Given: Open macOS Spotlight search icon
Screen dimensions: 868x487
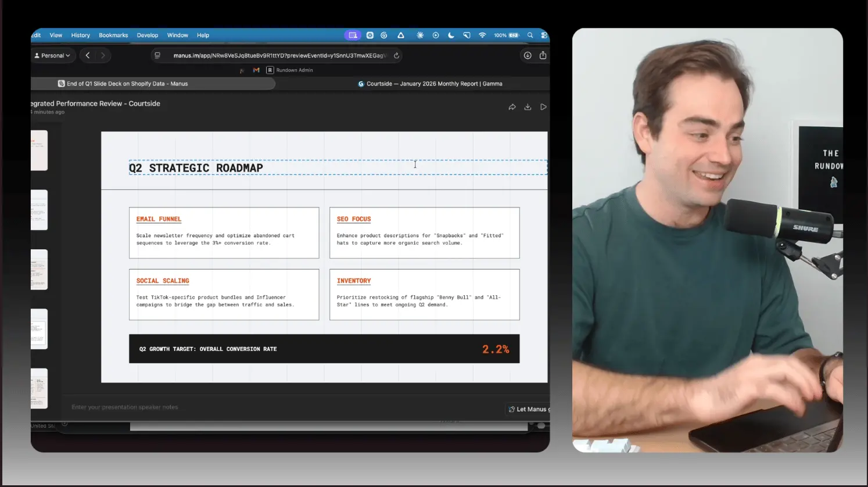Looking at the screenshot, I should [x=530, y=35].
